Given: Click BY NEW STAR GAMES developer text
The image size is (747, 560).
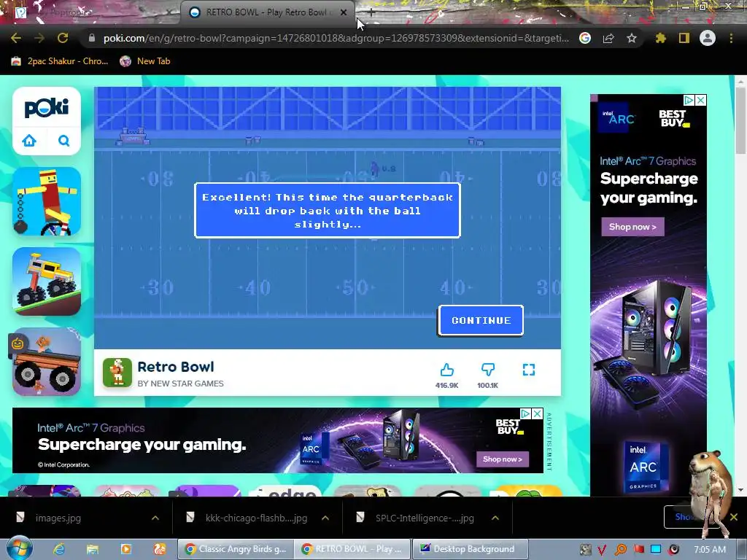Looking at the screenshot, I should coord(180,384).
